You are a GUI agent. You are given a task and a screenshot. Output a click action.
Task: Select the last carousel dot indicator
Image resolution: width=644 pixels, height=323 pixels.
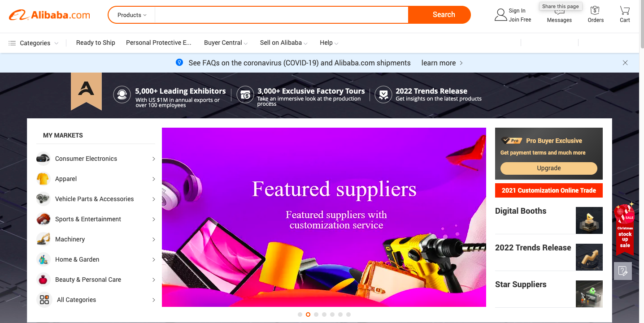pyautogui.click(x=348, y=314)
